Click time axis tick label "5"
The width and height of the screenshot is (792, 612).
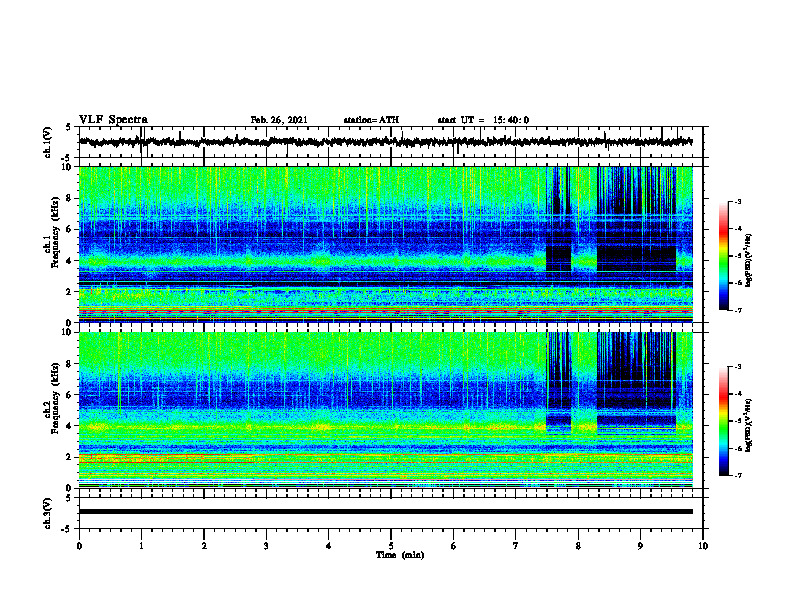pos(391,546)
